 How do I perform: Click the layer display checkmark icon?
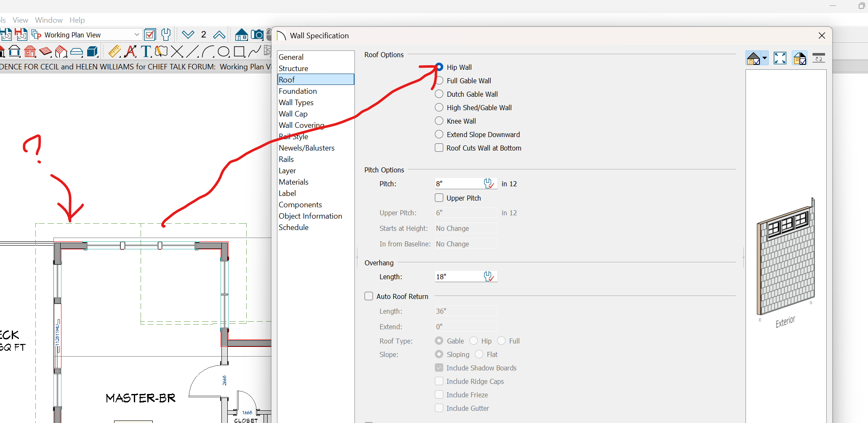150,34
